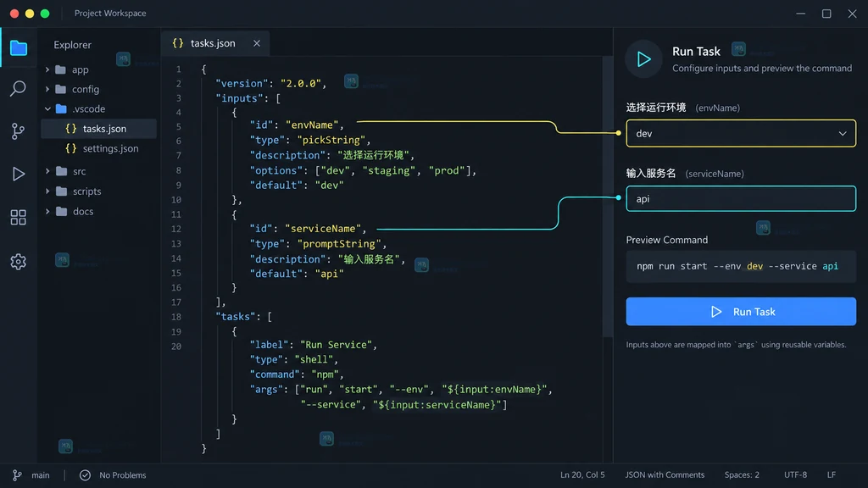The image size is (868, 488).
Task: Click No Problems in the status bar
Action: [x=122, y=475]
